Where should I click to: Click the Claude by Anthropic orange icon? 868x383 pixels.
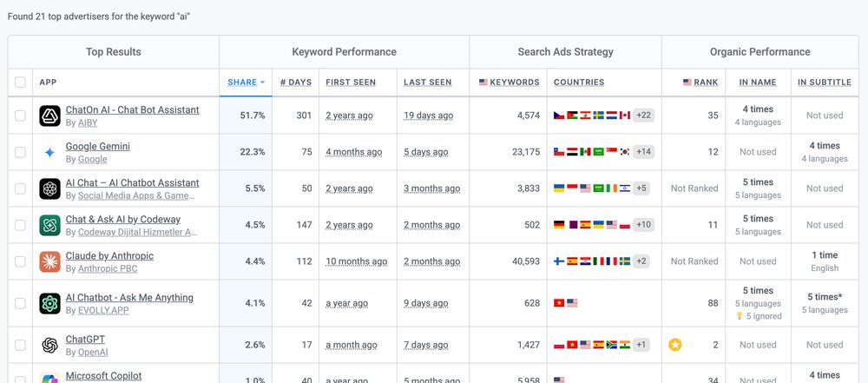(49, 261)
